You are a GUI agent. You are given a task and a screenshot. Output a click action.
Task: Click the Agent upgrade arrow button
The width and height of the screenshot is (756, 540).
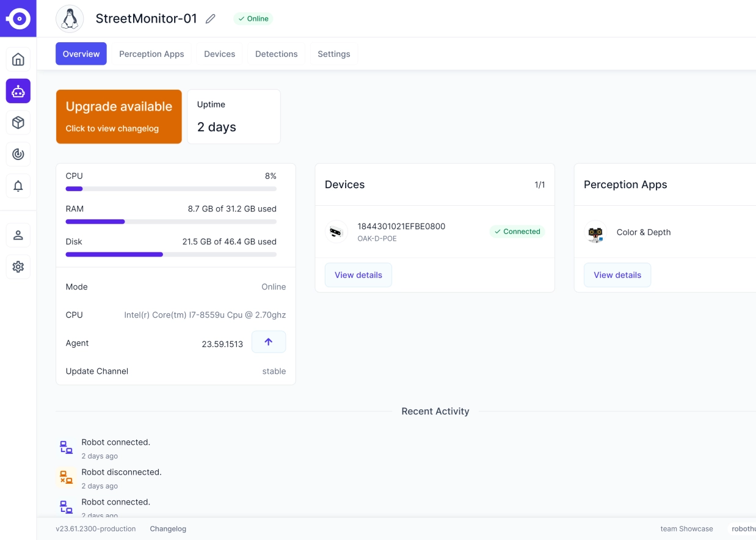point(268,342)
